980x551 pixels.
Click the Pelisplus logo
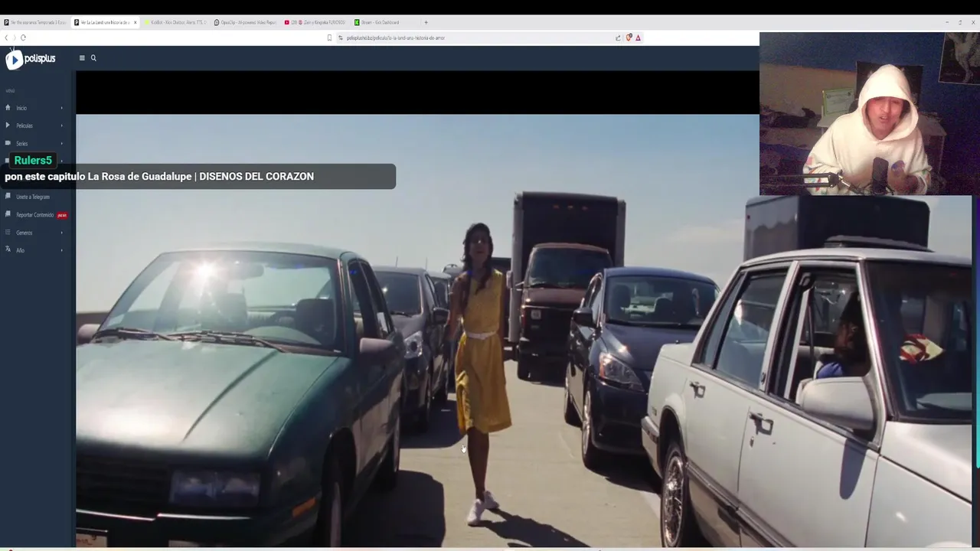tap(31, 58)
